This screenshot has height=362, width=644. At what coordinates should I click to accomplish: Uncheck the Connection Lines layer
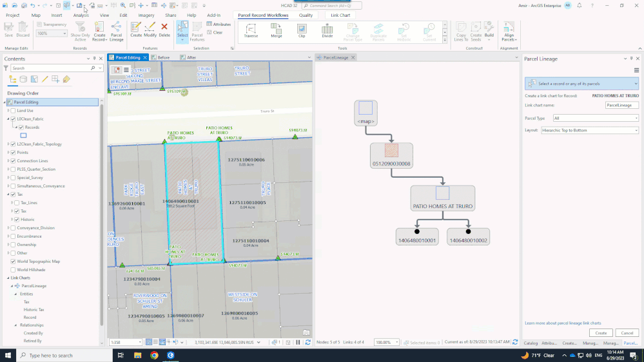click(x=13, y=161)
